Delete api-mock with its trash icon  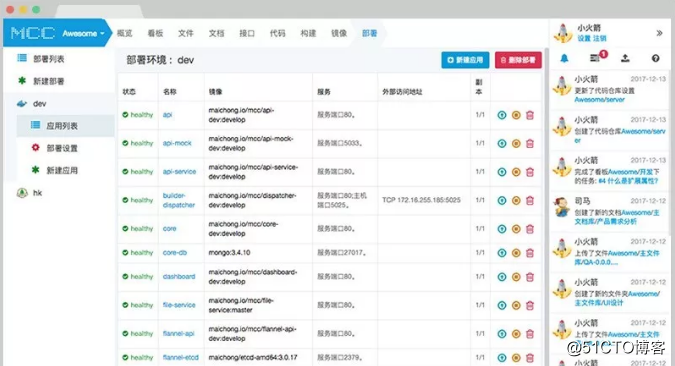click(x=530, y=143)
